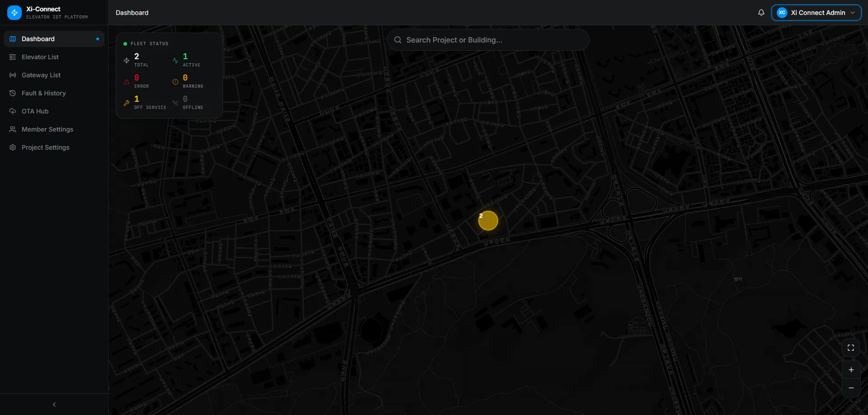Screen dimensions: 868x415
Task: Open the Elevator List page
Action: 40,57
